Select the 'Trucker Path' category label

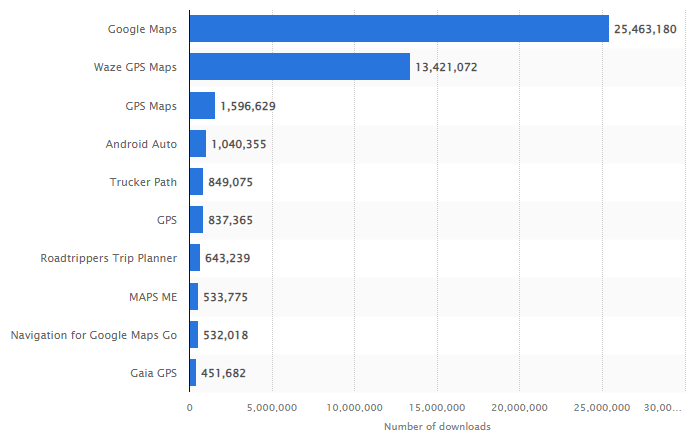143,182
